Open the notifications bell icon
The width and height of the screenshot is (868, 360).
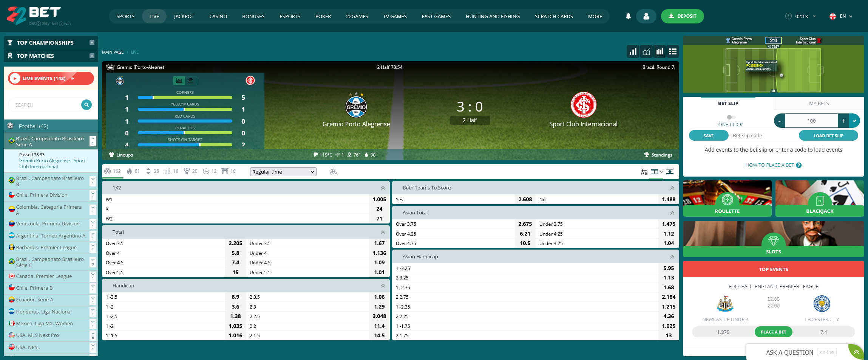628,16
